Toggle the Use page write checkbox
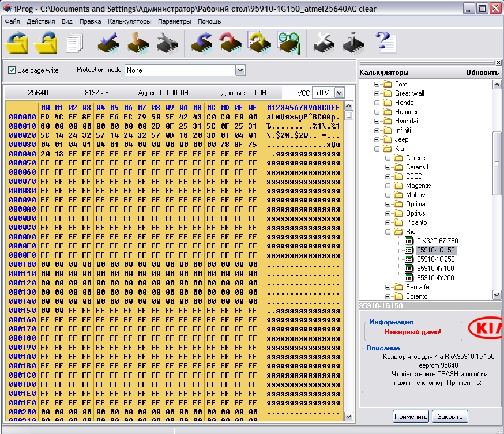This screenshot has width=504, height=434. [12, 70]
